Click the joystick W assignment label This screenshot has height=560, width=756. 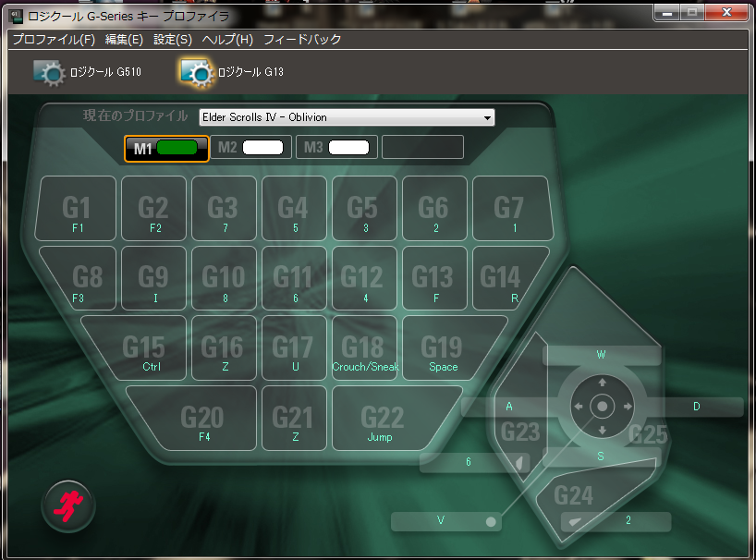pos(602,355)
